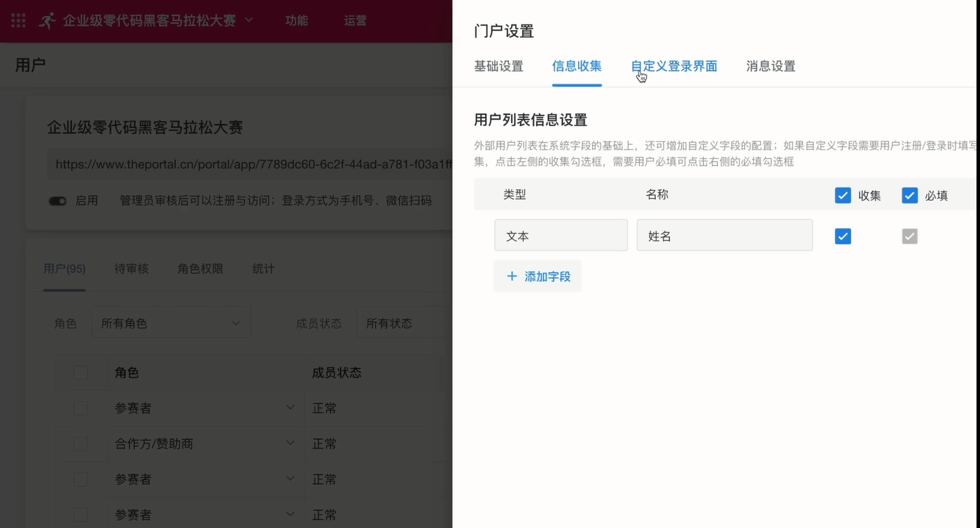Uncheck the header 必填 checkbox
Screen dimensions: 980x528
click(909, 195)
